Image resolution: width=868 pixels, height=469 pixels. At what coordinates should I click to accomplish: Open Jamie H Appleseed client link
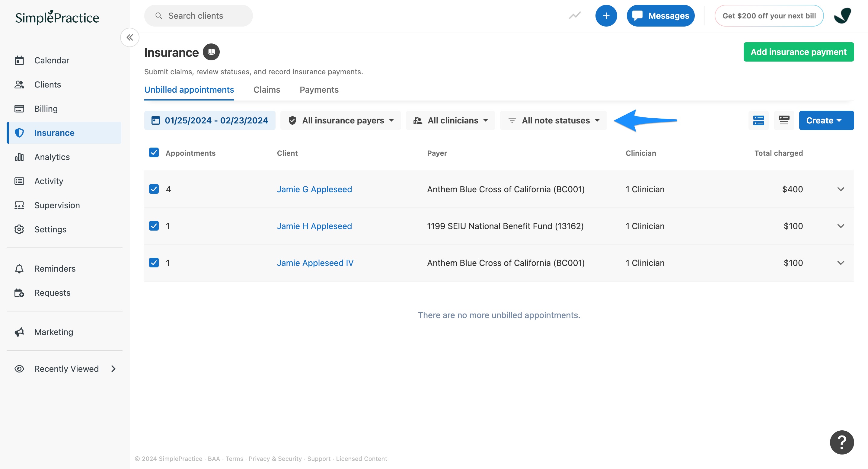314,226
